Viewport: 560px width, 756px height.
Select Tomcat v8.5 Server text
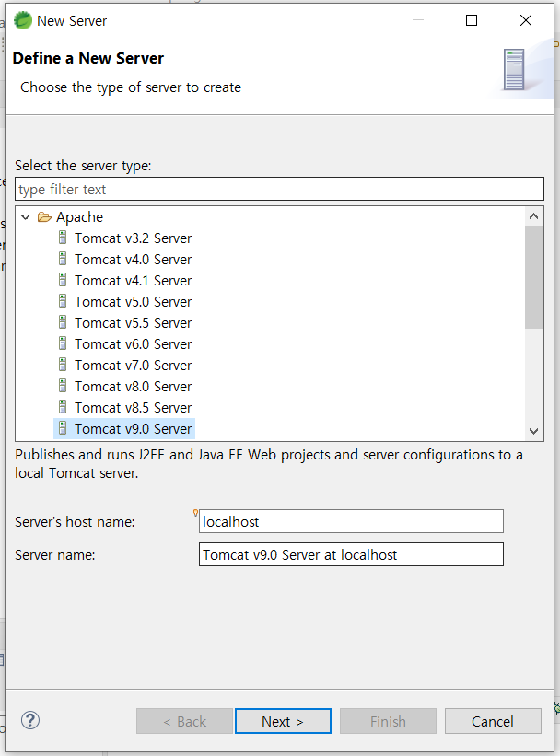point(134,408)
